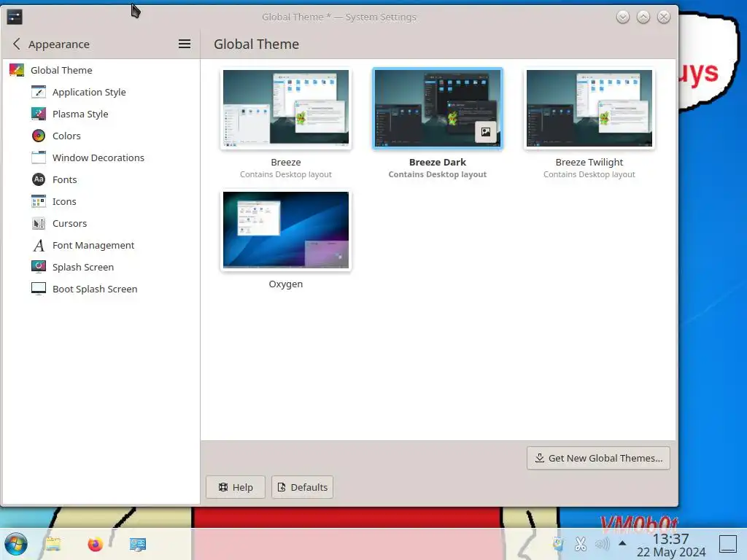Click the System Settings taskbar icon

pos(138,544)
